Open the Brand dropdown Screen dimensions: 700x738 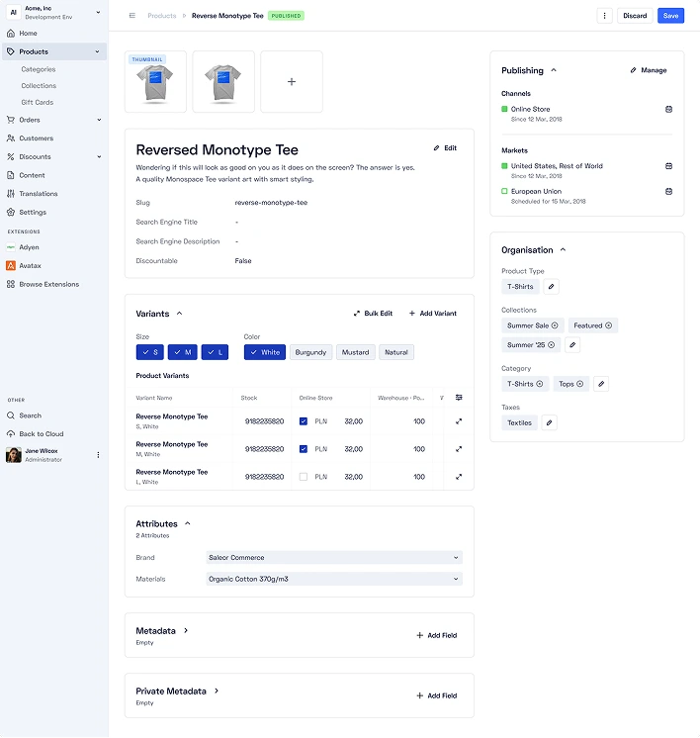click(x=334, y=558)
